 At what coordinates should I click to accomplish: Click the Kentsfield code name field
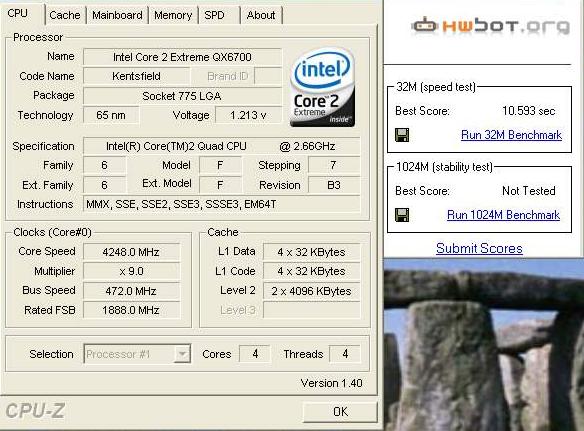[136, 76]
